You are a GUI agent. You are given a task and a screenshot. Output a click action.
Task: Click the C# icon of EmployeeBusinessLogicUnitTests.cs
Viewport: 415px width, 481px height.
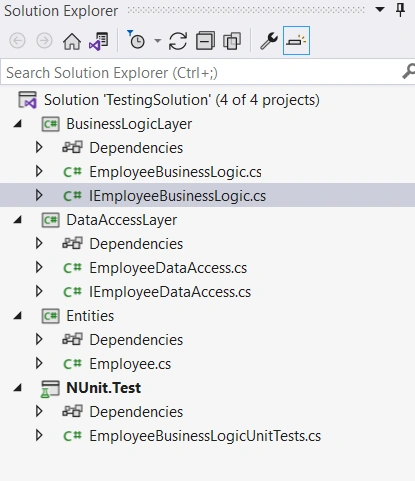[72, 436]
